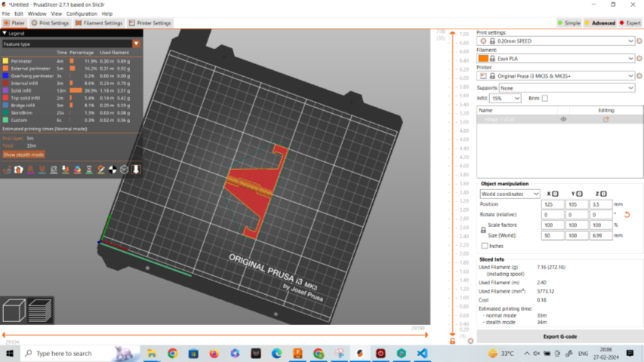This screenshot has height=362, width=644.
Task: Open Infill percentage dropdown
Action: click(x=505, y=99)
